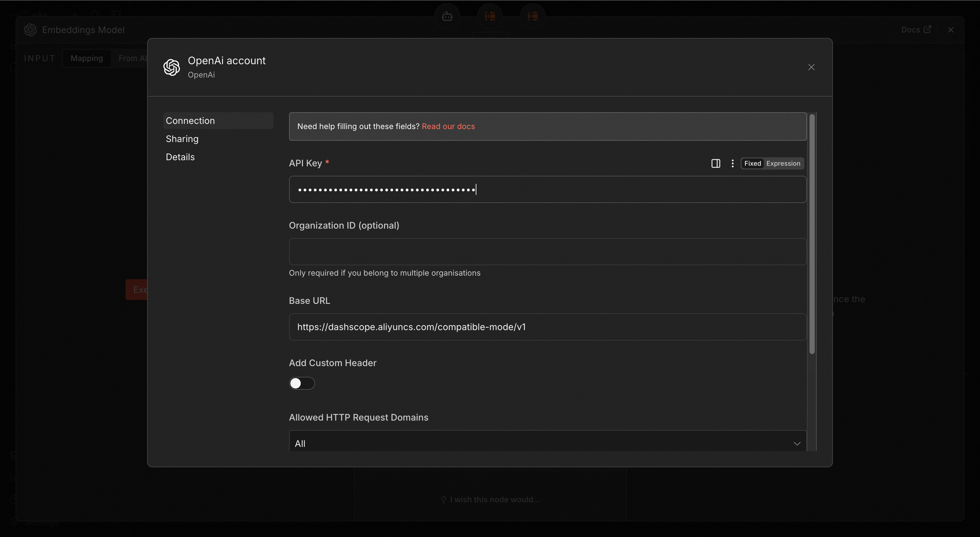The image size is (980, 537).
Task: Open Docs external link icon
Action: point(927,29)
